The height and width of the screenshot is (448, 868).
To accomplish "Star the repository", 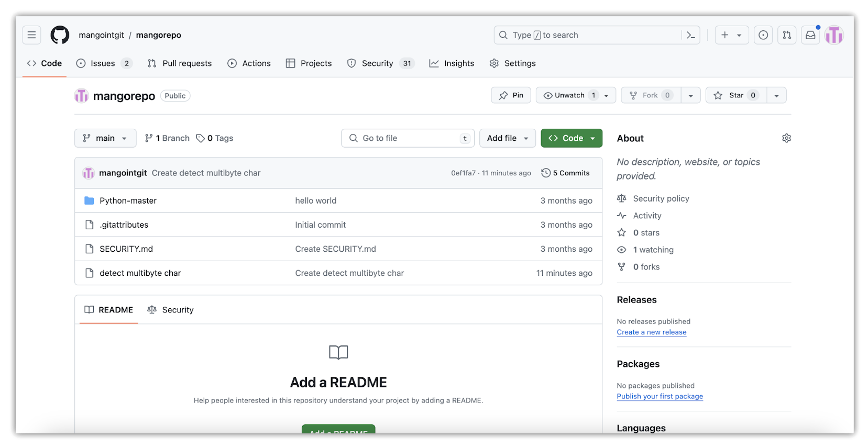I will coord(736,95).
